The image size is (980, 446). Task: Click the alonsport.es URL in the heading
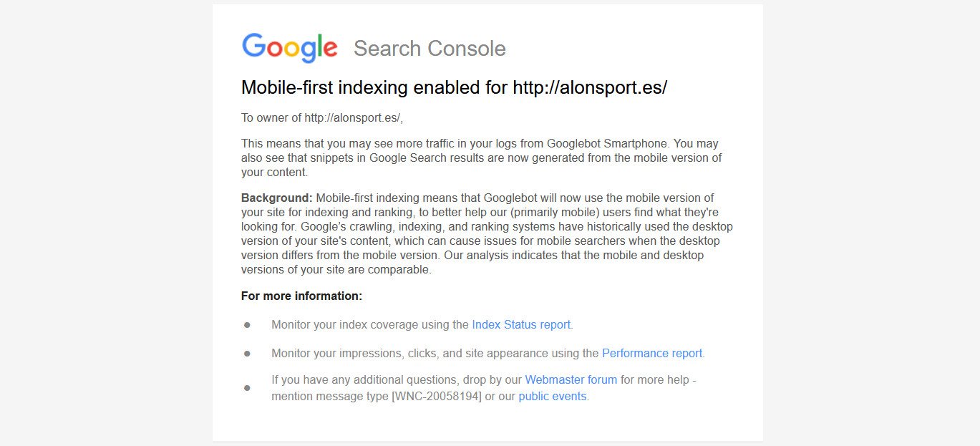click(x=590, y=87)
